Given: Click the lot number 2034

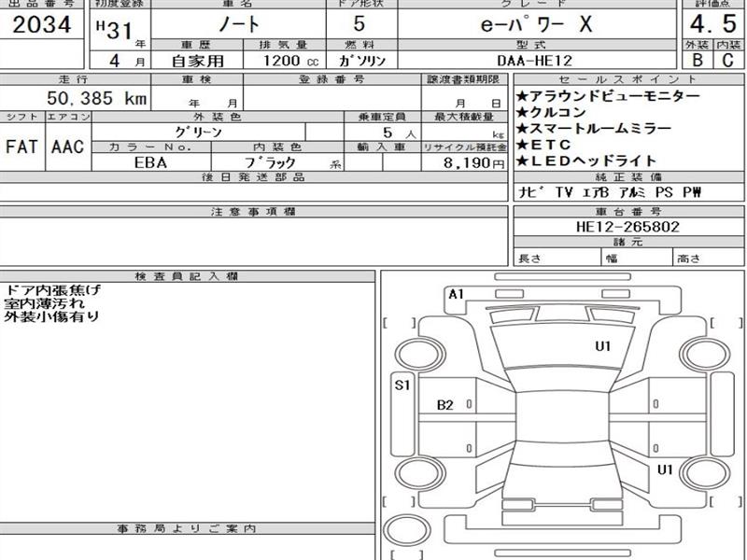Looking at the screenshot, I should [43, 25].
